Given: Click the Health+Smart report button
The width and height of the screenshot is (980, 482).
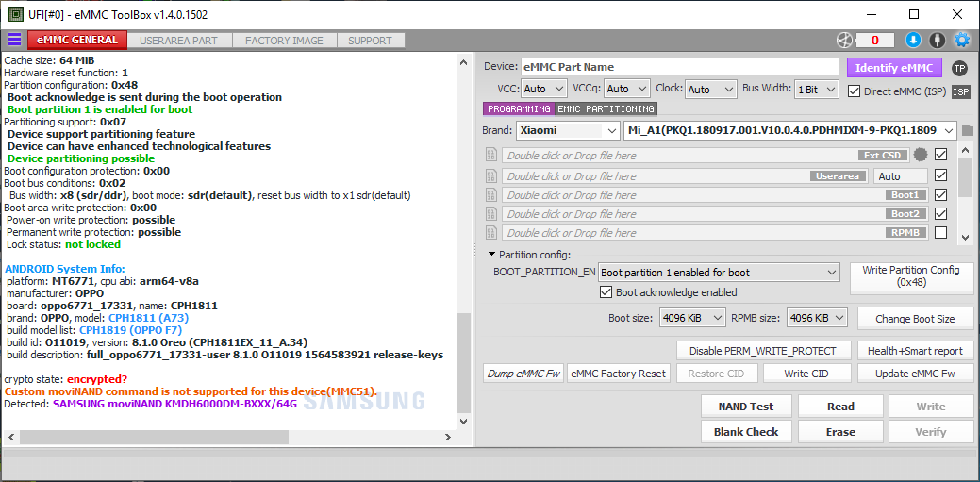Looking at the screenshot, I should (915, 351).
